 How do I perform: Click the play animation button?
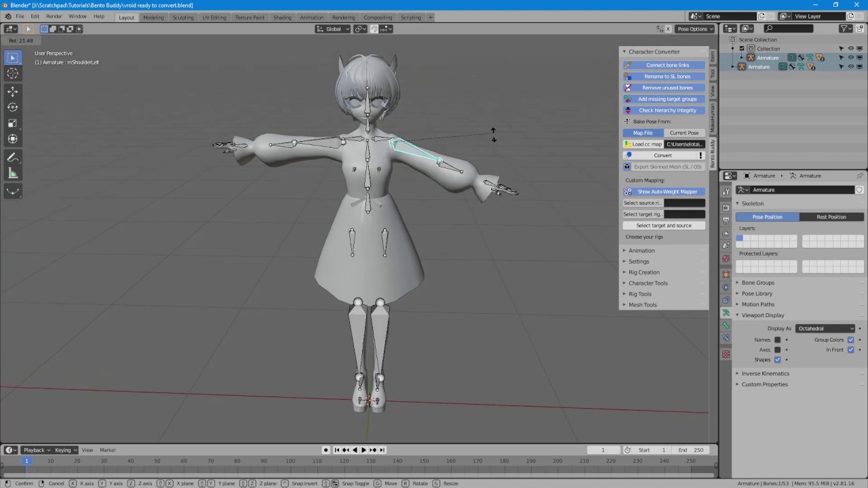[363, 450]
